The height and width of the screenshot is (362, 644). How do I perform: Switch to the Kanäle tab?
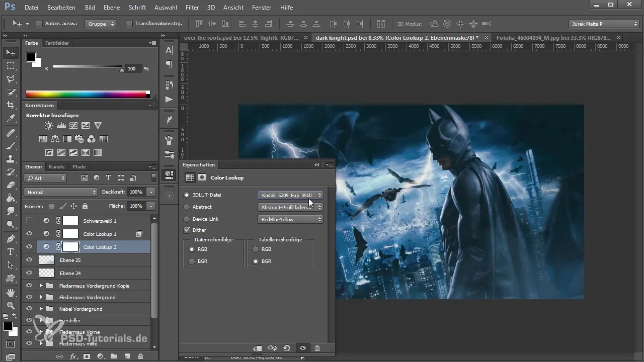coord(56,166)
